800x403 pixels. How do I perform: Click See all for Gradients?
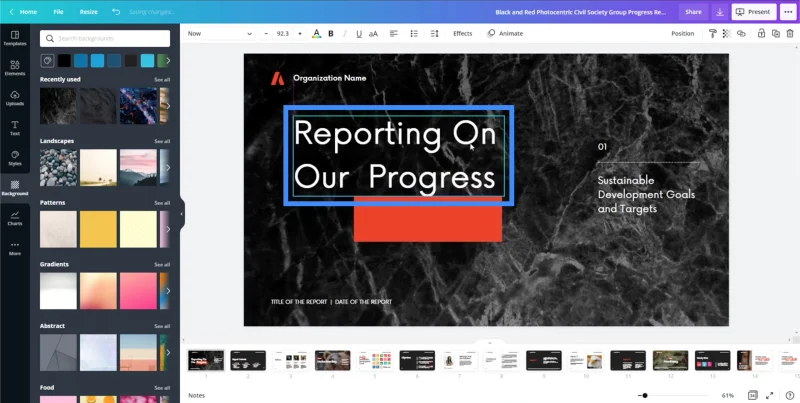(162, 265)
